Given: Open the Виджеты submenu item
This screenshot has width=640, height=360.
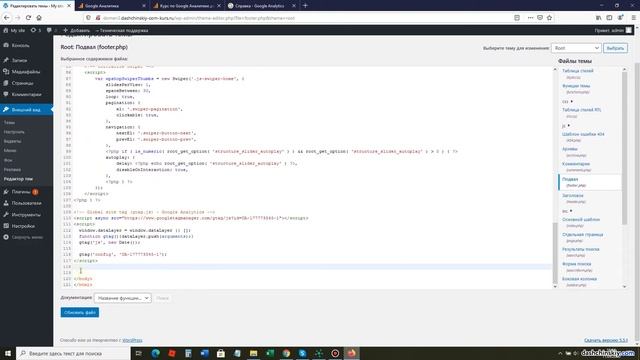Looking at the screenshot, I should click(12, 141).
